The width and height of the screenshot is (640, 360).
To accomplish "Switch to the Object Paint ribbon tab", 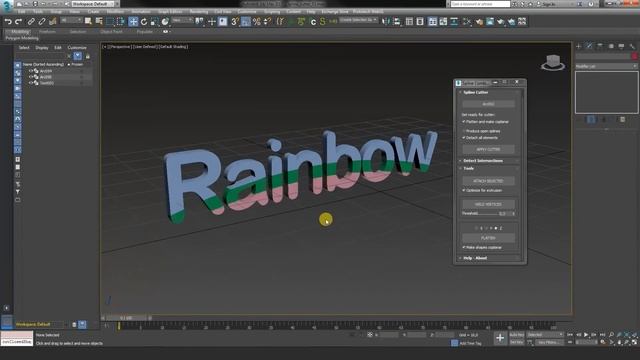I will [111, 31].
